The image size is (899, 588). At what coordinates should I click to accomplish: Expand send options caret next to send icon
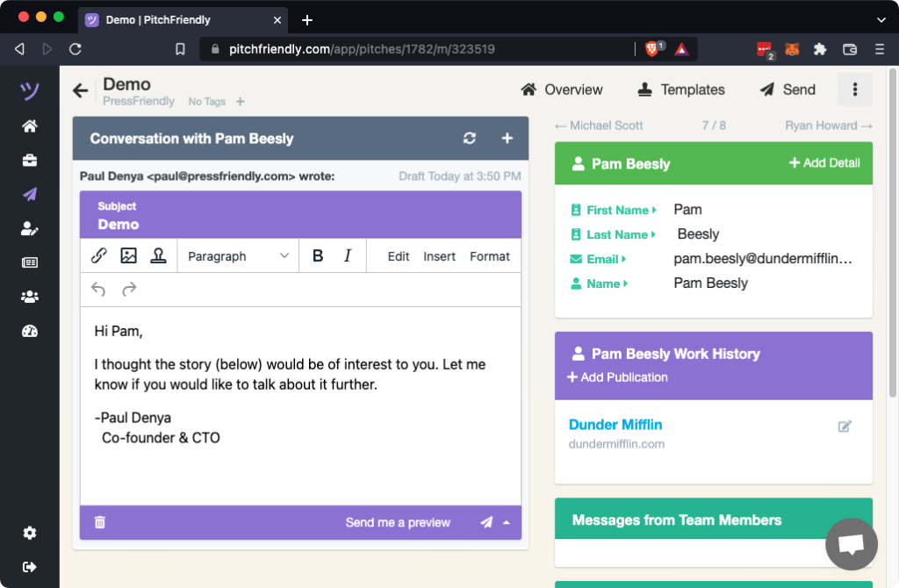pyautogui.click(x=507, y=523)
